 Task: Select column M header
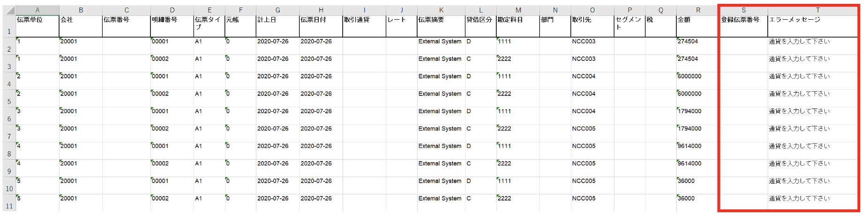[x=518, y=10]
